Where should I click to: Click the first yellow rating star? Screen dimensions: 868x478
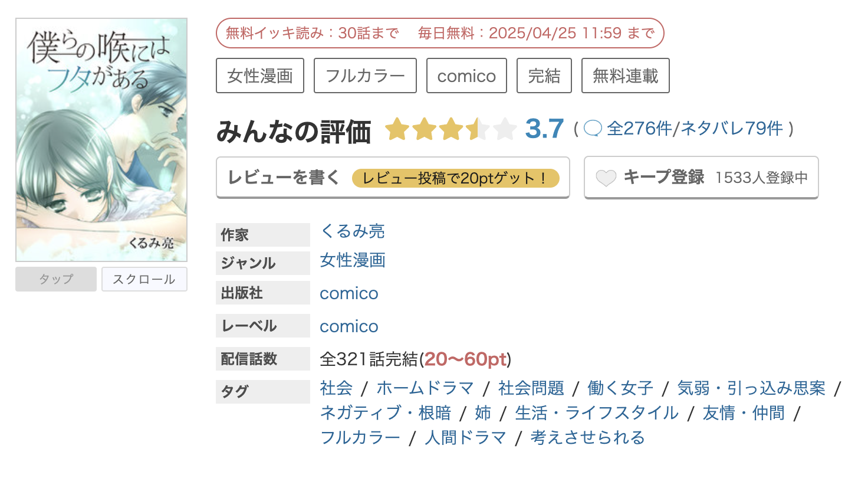[x=397, y=127]
